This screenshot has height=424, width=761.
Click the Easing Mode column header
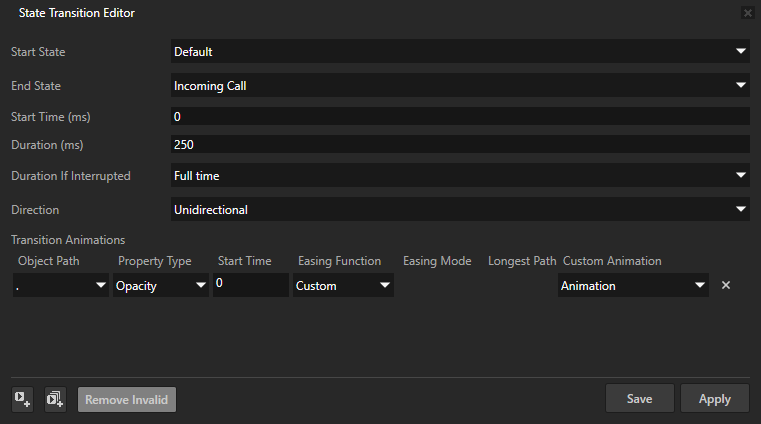coord(437,261)
